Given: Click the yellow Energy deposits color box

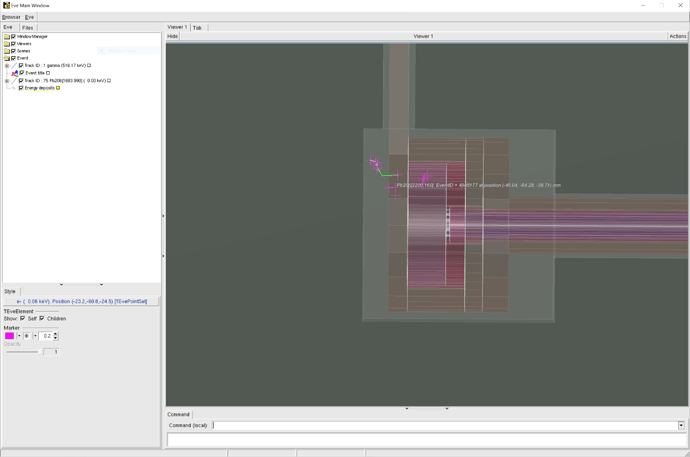Looking at the screenshot, I should click(x=58, y=88).
